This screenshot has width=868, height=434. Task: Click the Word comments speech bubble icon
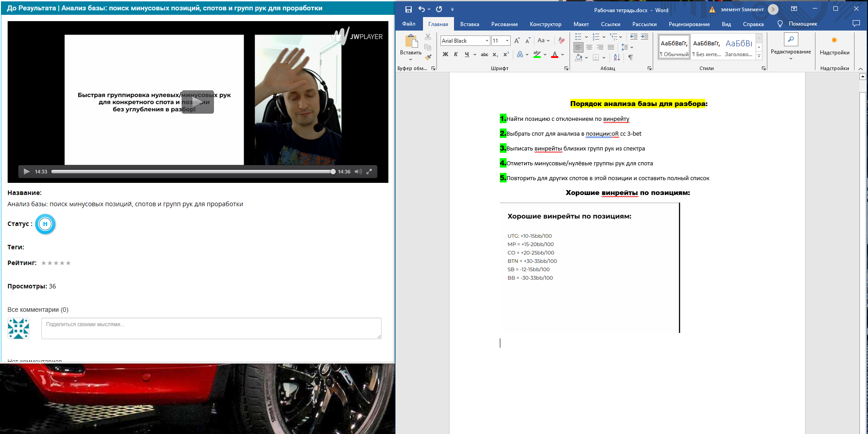pyautogui.click(x=856, y=24)
